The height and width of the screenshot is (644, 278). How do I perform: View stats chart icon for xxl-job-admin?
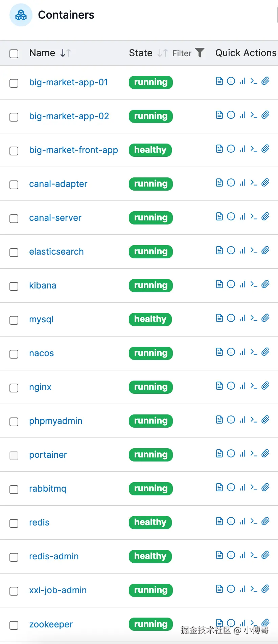242,589
